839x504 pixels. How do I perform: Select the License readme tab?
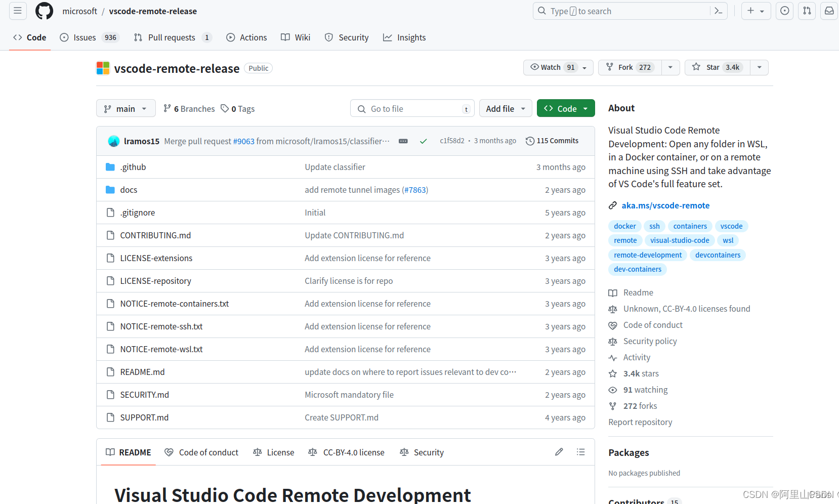point(274,452)
